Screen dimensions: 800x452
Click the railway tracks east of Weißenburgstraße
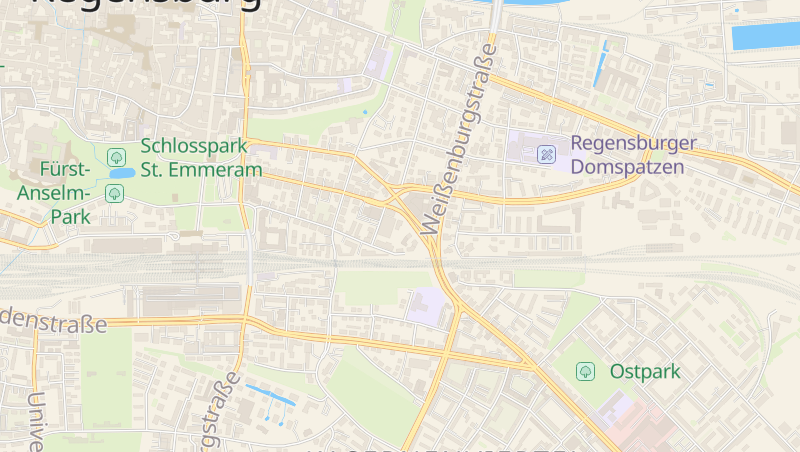click(612, 264)
